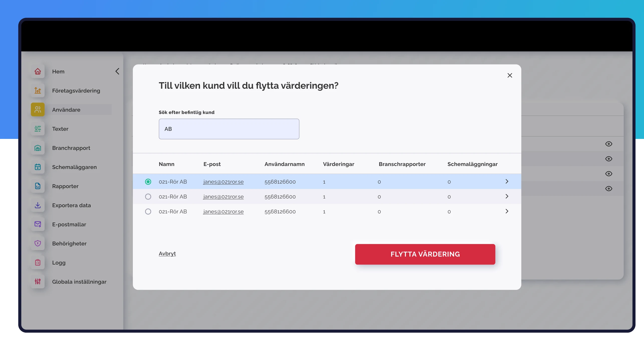Toggle the fourth eye icon in background list
The width and height of the screenshot is (644, 346).
click(x=609, y=189)
